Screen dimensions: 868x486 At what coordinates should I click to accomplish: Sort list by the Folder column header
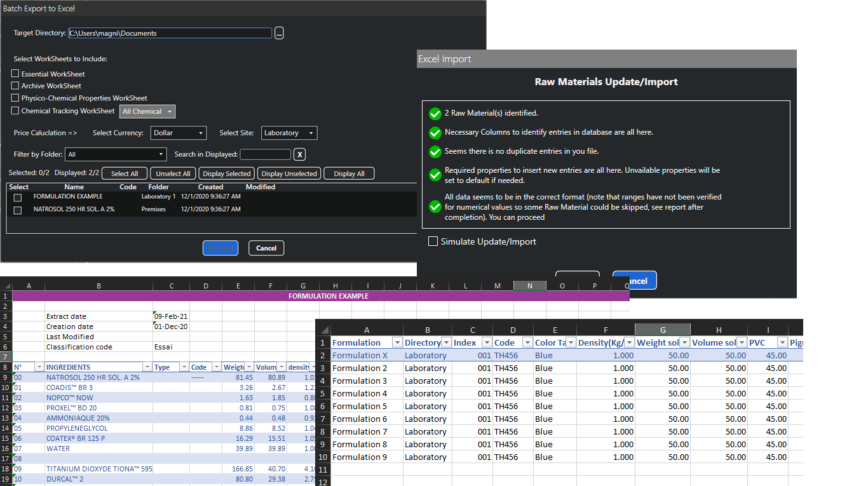point(158,187)
